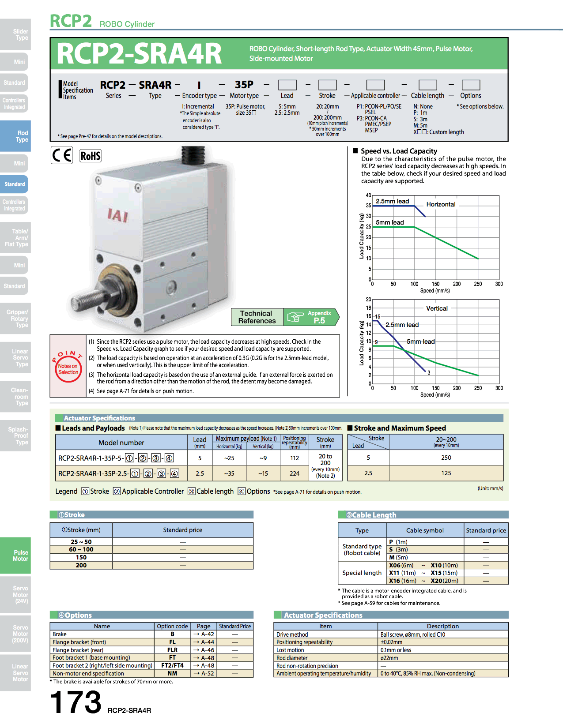This screenshot has width=563, height=728.
Task: Click the CE certification mark icon
Action: click(62, 156)
